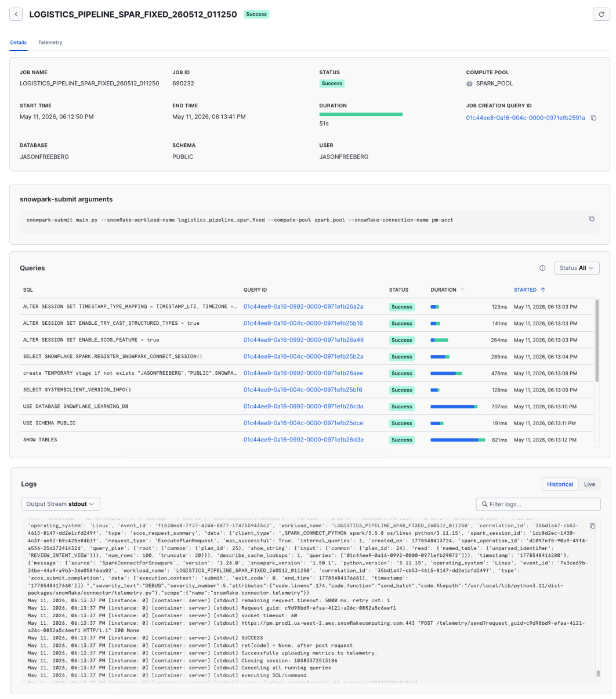Click the Queries table scrollbar
616x699 pixels.
coord(597,341)
